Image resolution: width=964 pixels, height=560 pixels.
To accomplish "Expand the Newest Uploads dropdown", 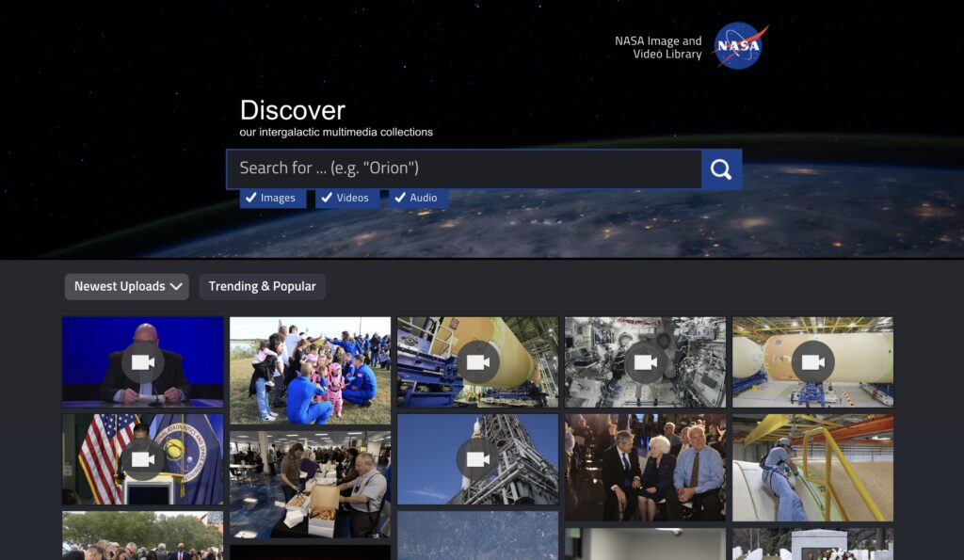I will click(x=127, y=286).
